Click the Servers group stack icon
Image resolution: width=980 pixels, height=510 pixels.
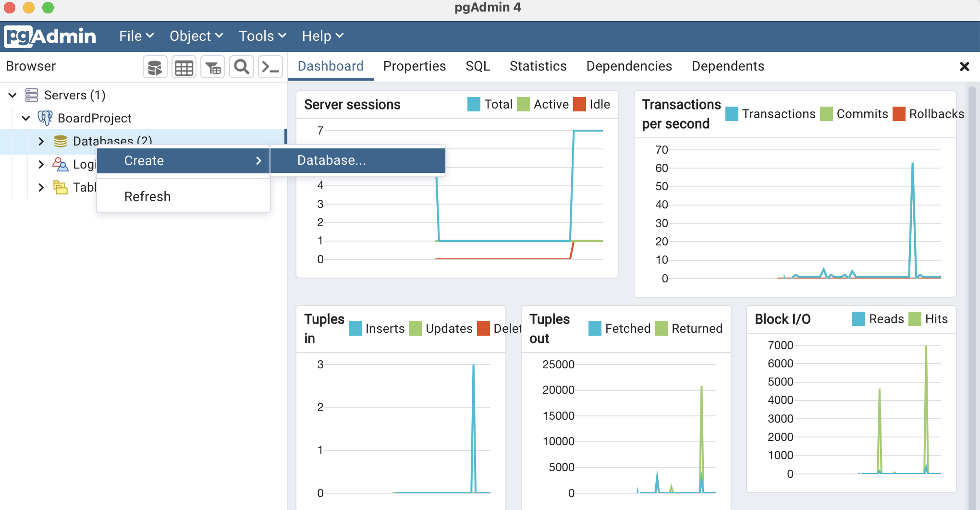pyautogui.click(x=32, y=95)
